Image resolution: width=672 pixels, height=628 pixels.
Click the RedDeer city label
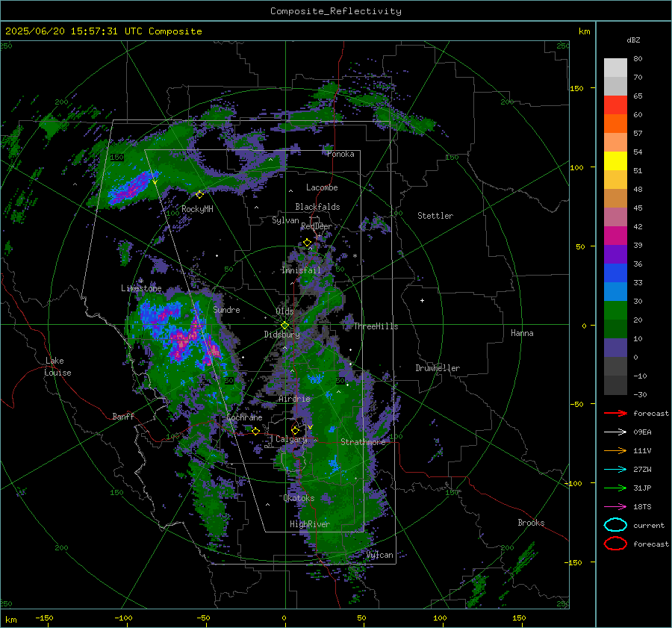click(x=317, y=226)
